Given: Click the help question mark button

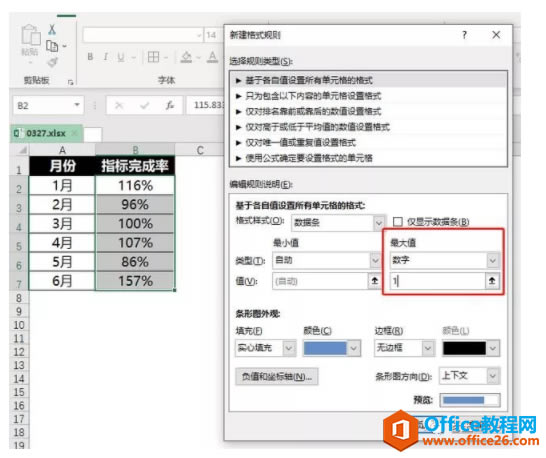Looking at the screenshot, I should click(x=464, y=35).
